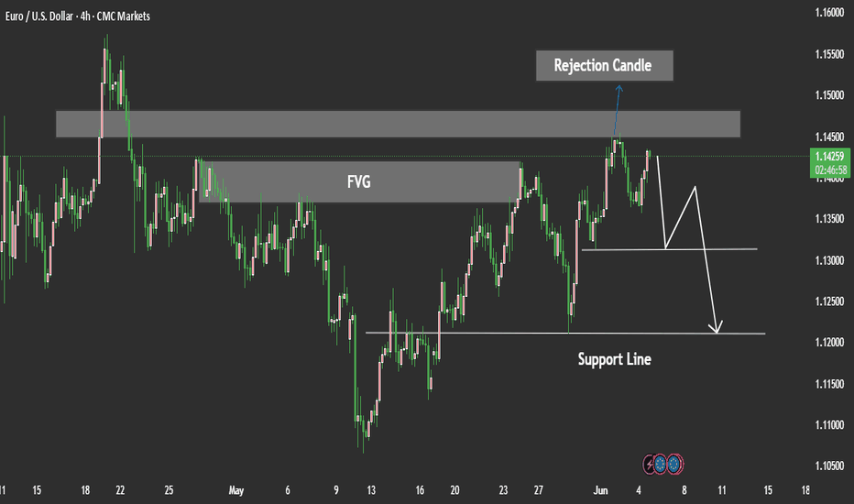Image resolution: width=854 pixels, height=504 pixels.
Task: Click the rightmost EU flag event icon
Action: (x=674, y=465)
